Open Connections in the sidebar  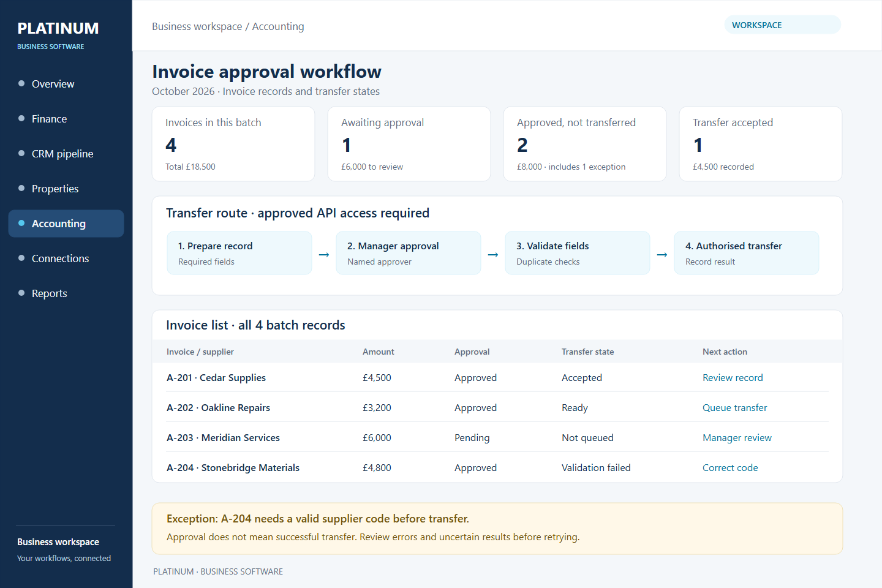click(66, 258)
